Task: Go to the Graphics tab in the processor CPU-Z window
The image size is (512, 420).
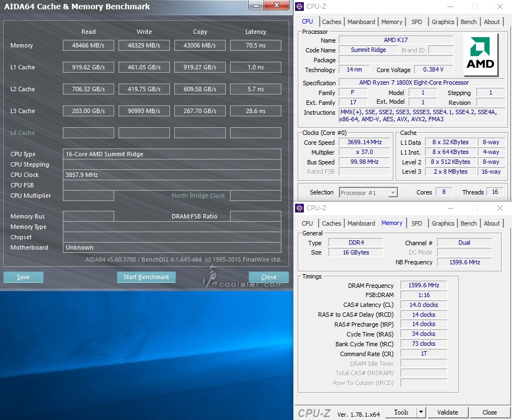Action: (x=443, y=22)
